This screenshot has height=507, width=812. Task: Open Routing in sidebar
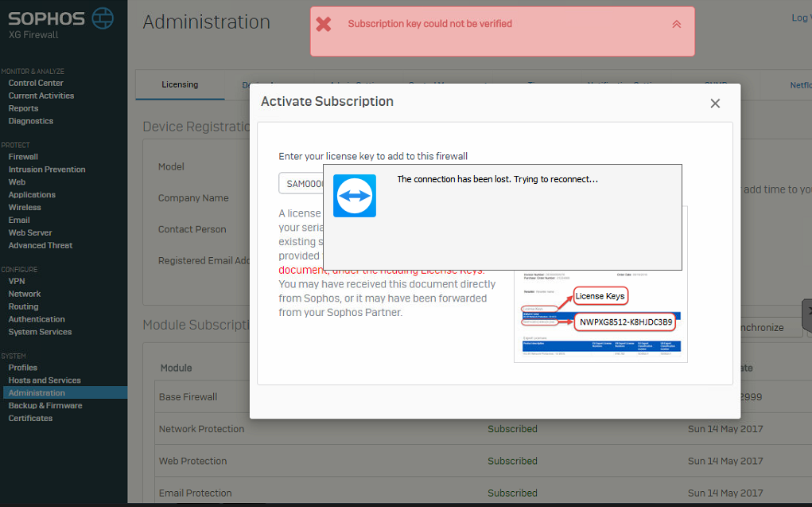pos(23,306)
